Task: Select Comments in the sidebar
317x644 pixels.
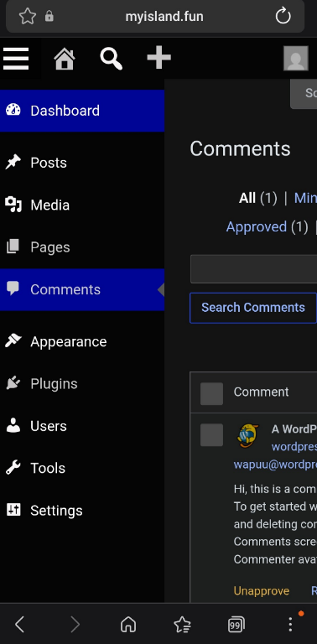Action: [82, 289]
